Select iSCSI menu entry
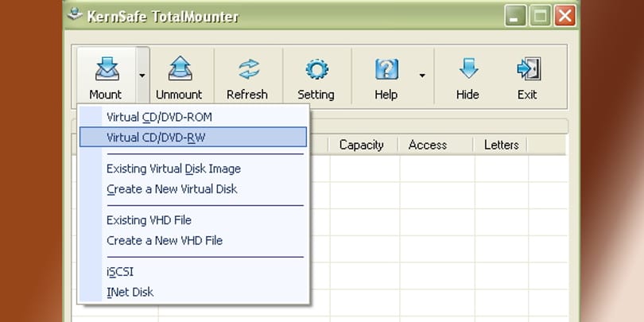This screenshot has width=644, height=322. pyautogui.click(x=193, y=271)
